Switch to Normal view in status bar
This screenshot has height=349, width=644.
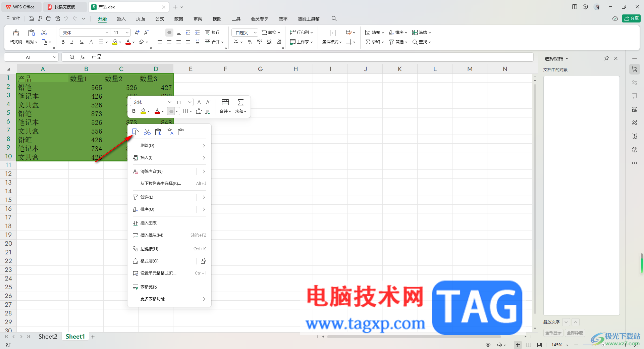[518, 345]
